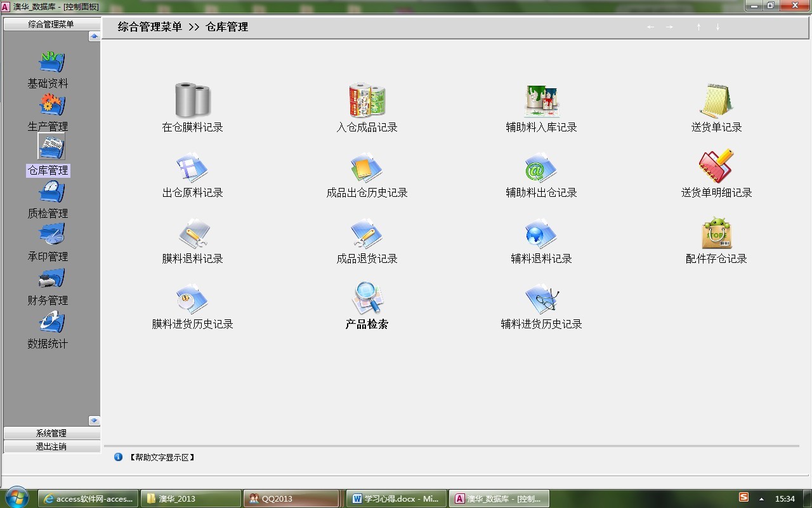Open the 出仓原料记录 icon
Viewport: 812px width, 508px height.
point(192,168)
